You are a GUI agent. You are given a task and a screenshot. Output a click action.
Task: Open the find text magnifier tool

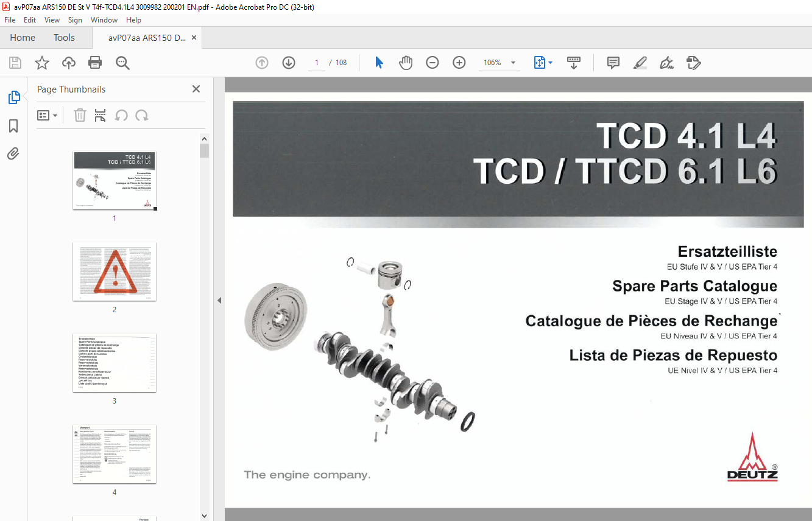tap(122, 63)
